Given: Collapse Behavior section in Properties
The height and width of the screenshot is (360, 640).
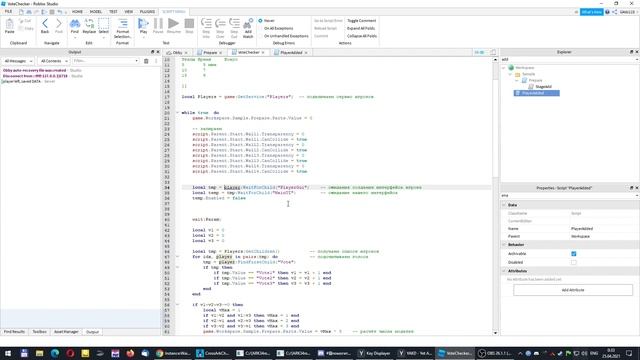Looking at the screenshot, I should (x=504, y=244).
